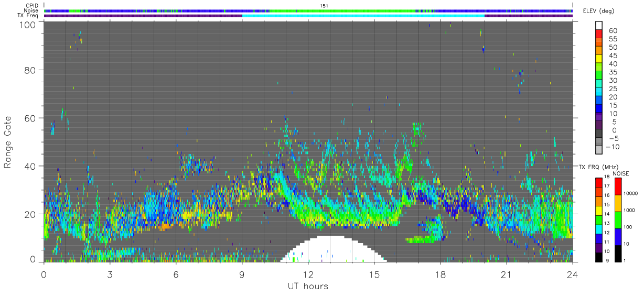644x297 pixels.
Task: Click the UT hours tick label '3'
Action: (110, 274)
